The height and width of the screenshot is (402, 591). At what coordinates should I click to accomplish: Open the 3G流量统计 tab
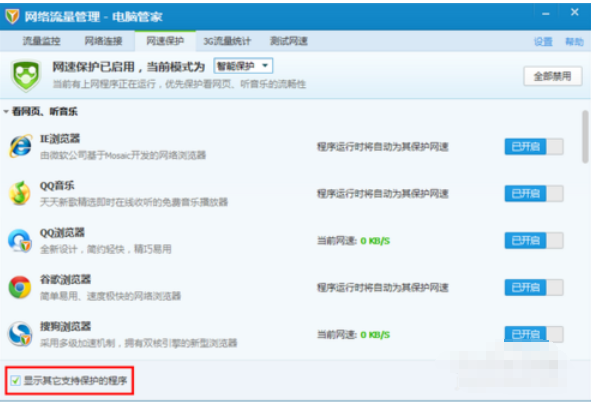(227, 41)
